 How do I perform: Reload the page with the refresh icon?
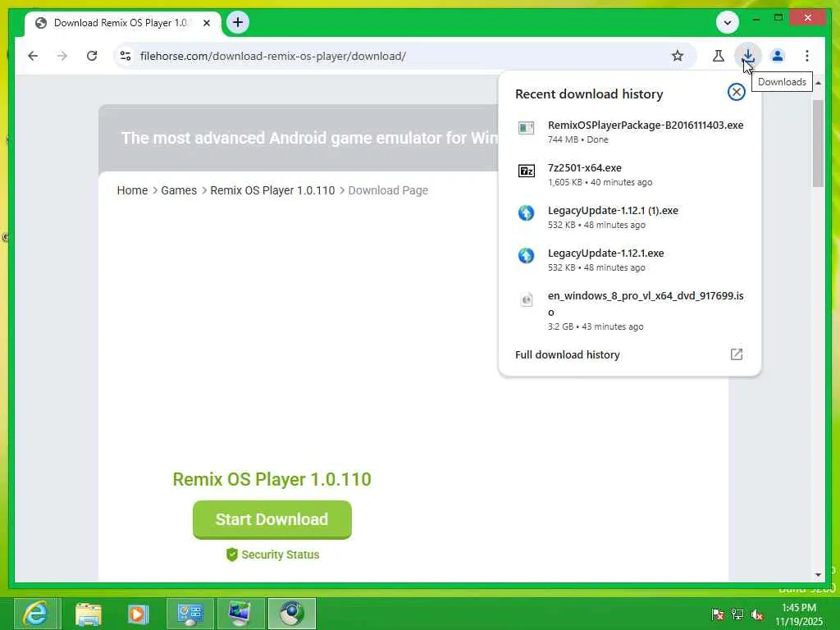(92, 56)
